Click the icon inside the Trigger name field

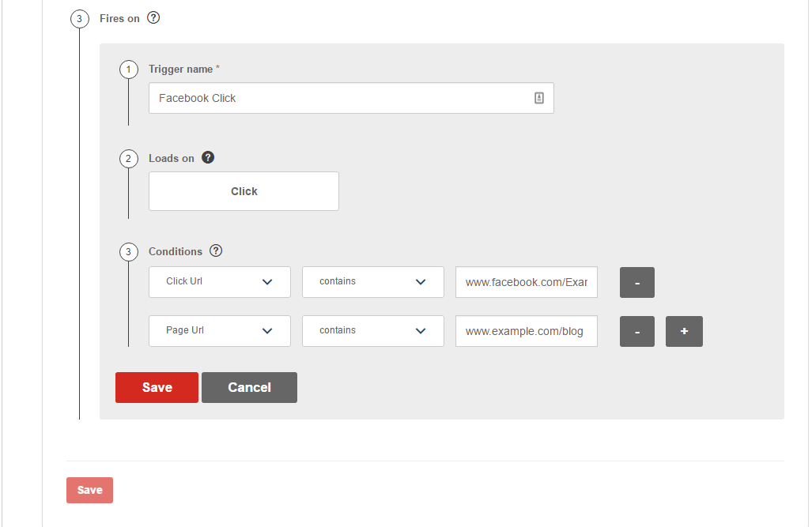click(538, 96)
